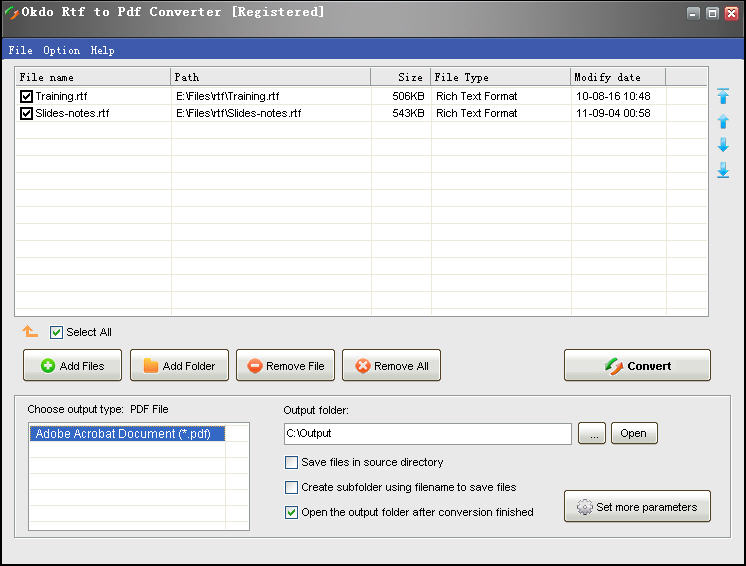Toggle the Select All checkbox
The width and height of the screenshot is (746, 566).
pos(56,332)
